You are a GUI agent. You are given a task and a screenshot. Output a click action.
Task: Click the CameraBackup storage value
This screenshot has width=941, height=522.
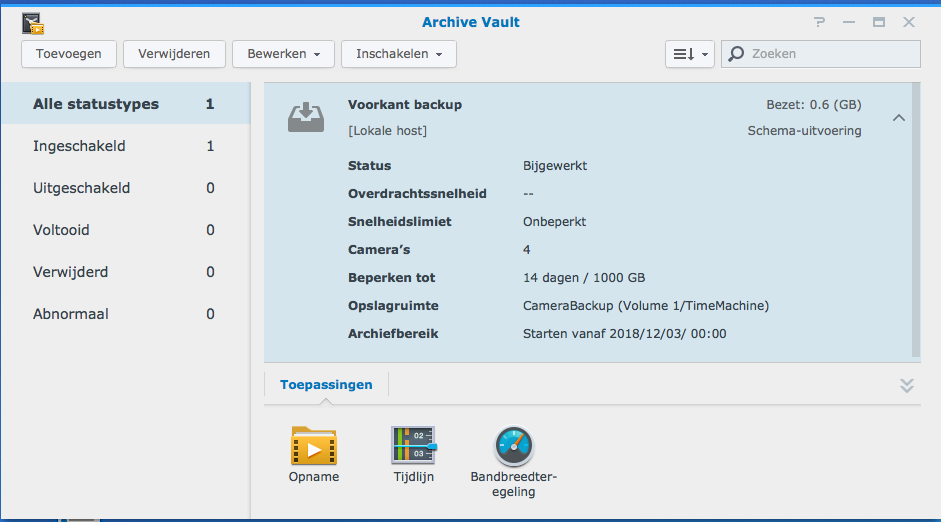pos(646,305)
